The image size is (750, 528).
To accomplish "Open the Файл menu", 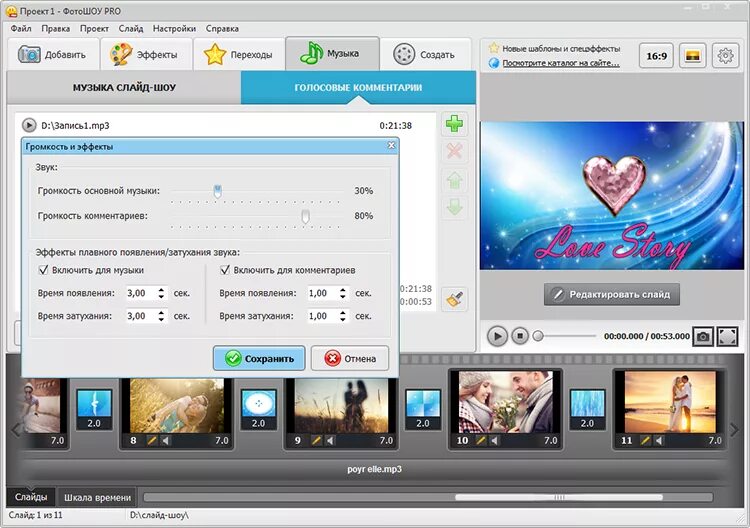I will pyautogui.click(x=21, y=29).
